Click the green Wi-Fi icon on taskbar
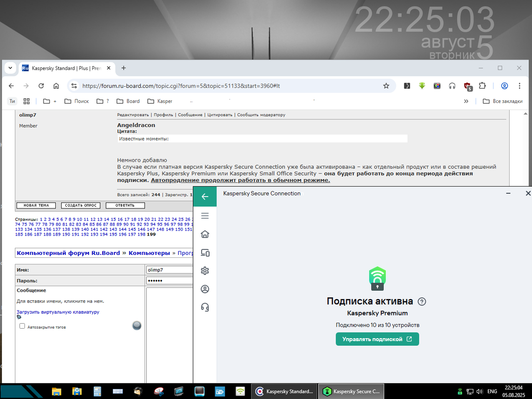 coord(240,392)
